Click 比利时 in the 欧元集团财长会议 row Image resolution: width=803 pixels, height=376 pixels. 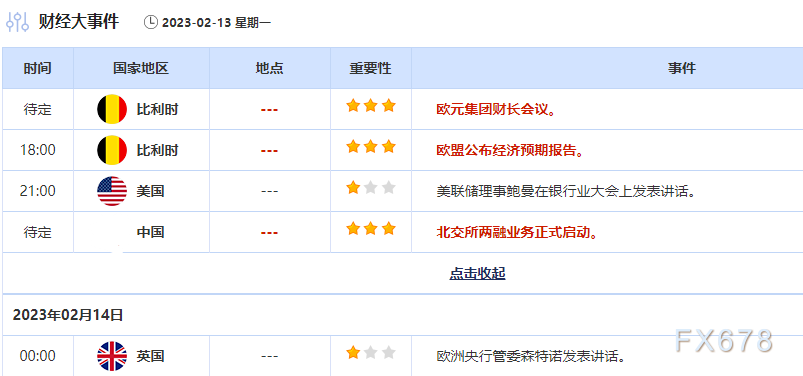157,110
